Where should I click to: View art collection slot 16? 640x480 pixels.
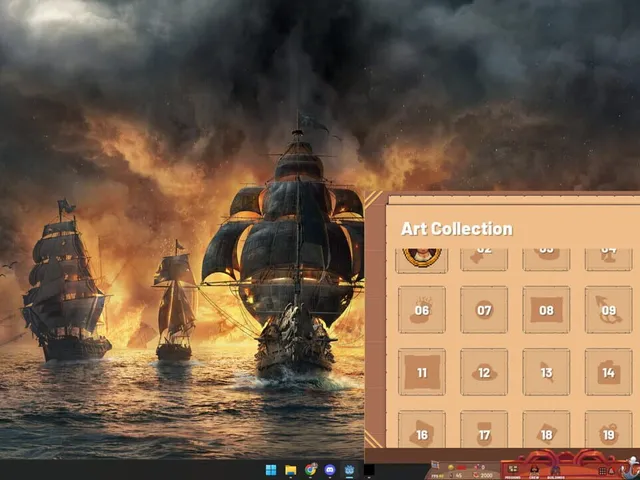(x=422, y=429)
